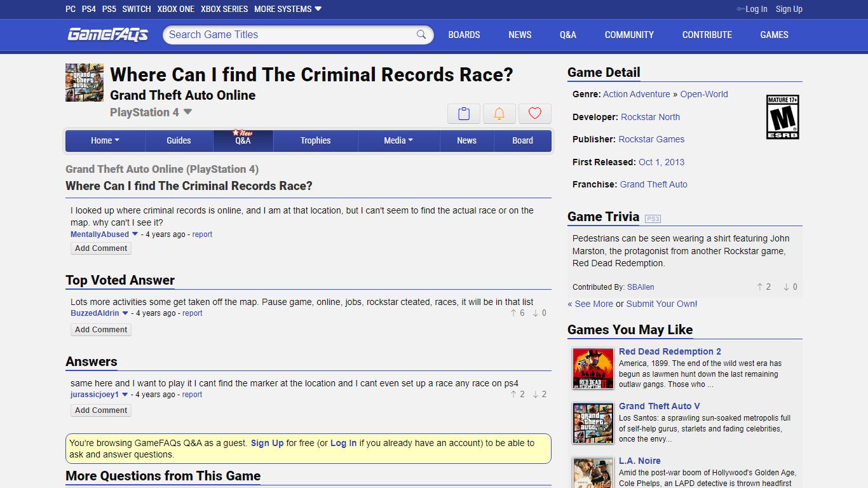Open Q&A in the top navigation

(x=568, y=35)
